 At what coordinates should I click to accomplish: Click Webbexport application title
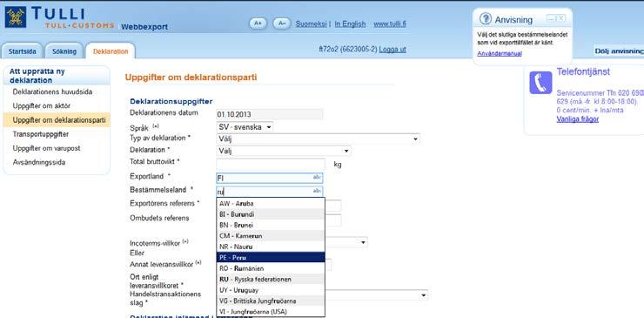click(144, 27)
